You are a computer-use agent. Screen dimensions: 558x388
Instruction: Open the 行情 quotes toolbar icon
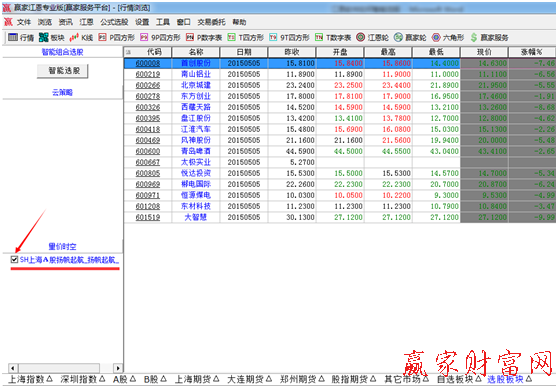[13, 37]
